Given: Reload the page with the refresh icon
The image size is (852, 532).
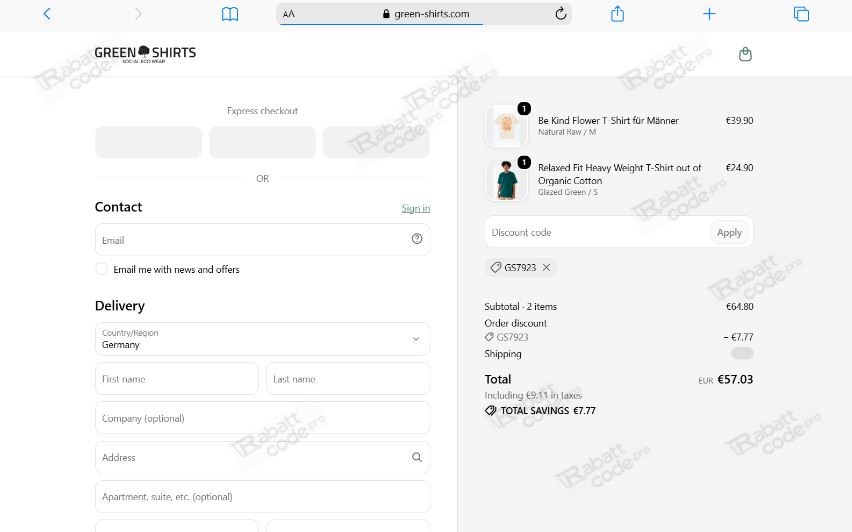Looking at the screenshot, I should 561,14.
